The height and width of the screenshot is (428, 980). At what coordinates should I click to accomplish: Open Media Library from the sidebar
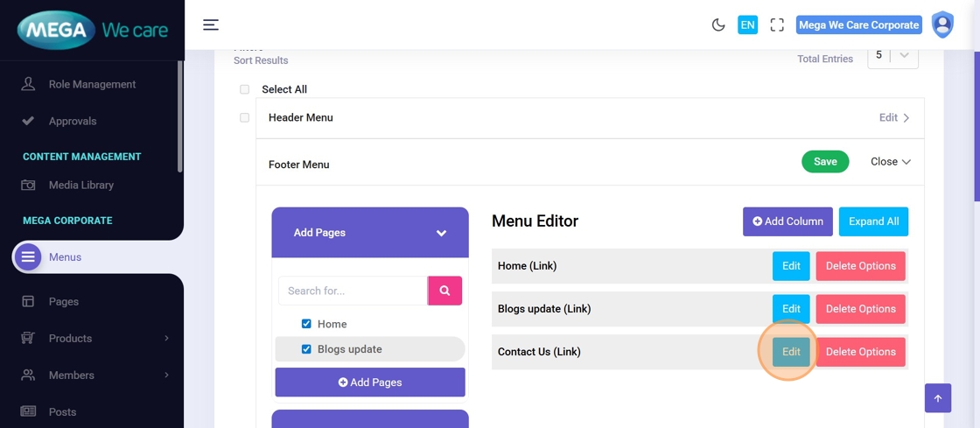click(80, 185)
